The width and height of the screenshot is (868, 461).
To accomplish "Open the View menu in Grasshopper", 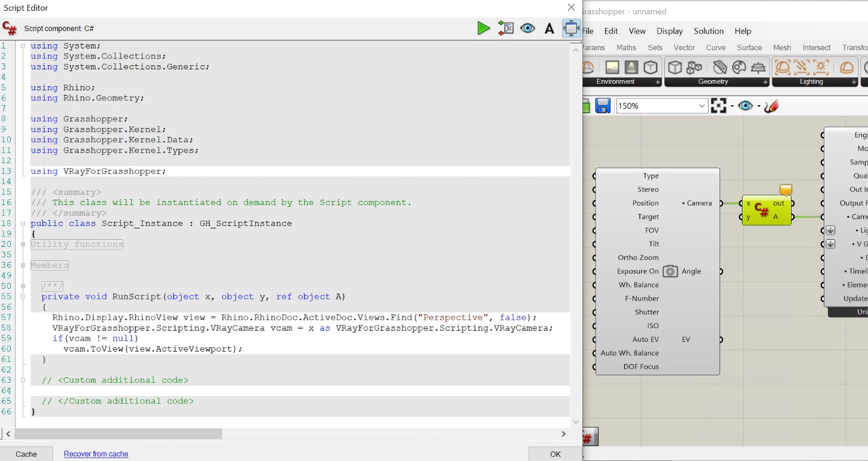I will point(637,31).
